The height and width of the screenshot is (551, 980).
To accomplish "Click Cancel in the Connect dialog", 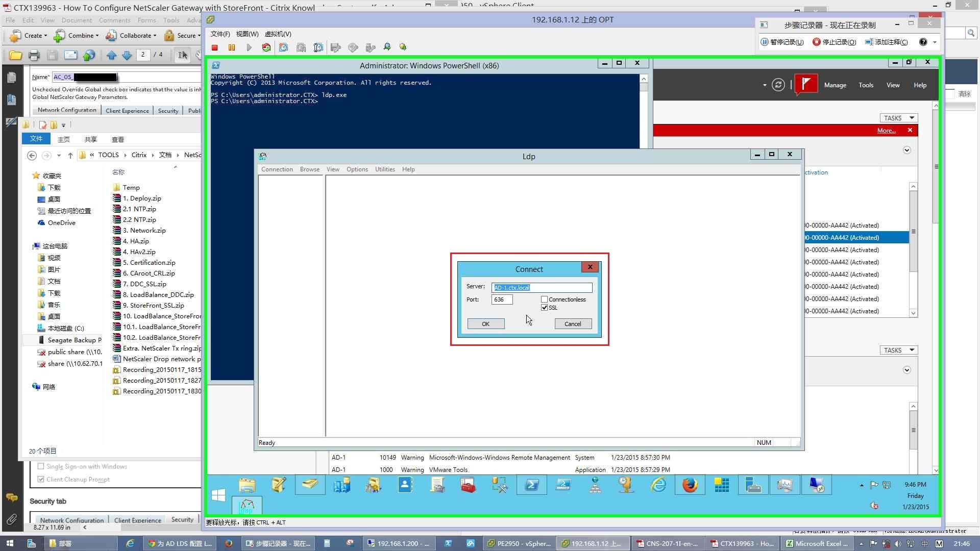I will [573, 324].
